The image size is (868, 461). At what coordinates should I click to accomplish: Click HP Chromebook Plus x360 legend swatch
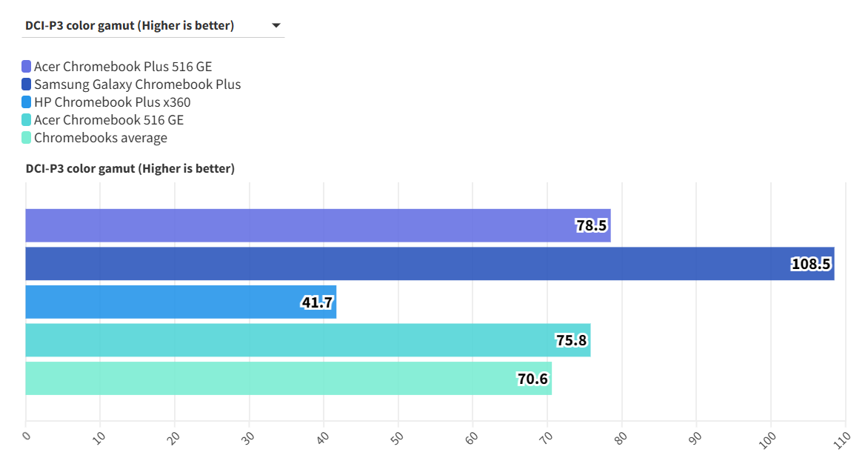click(27, 102)
